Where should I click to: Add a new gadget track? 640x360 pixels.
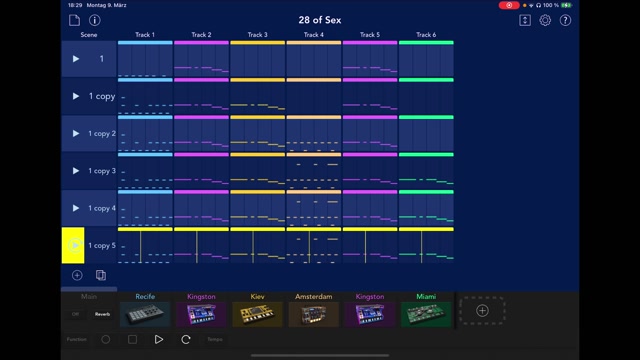pos(482,311)
